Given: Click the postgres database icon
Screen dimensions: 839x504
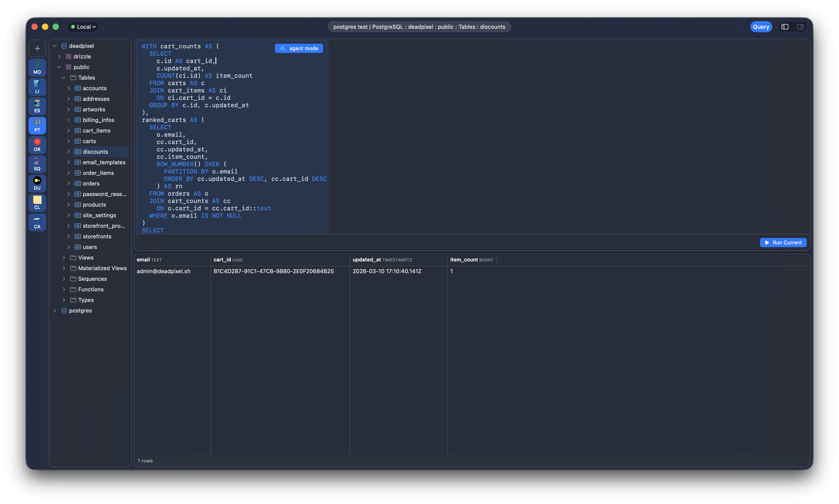Looking at the screenshot, I should [x=64, y=310].
